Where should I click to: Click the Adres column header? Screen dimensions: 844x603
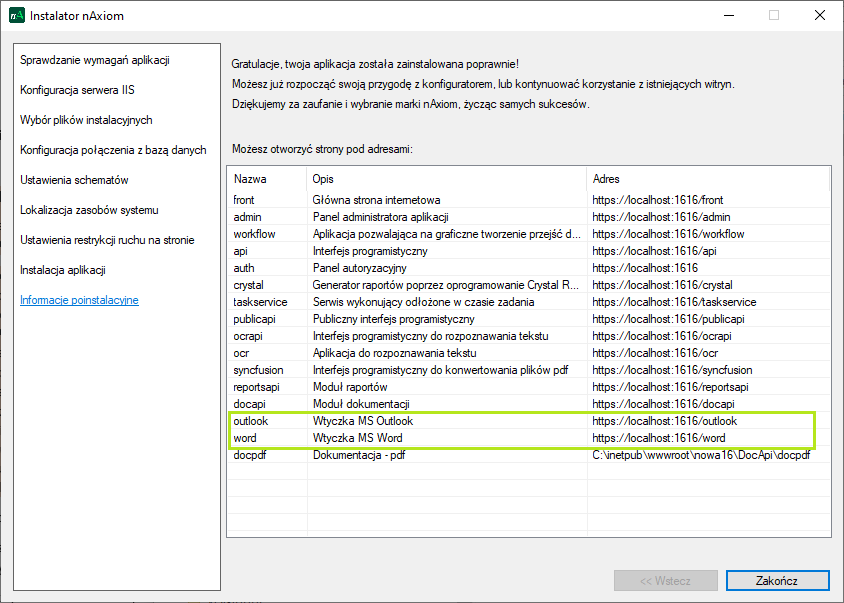click(x=606, y=179)
